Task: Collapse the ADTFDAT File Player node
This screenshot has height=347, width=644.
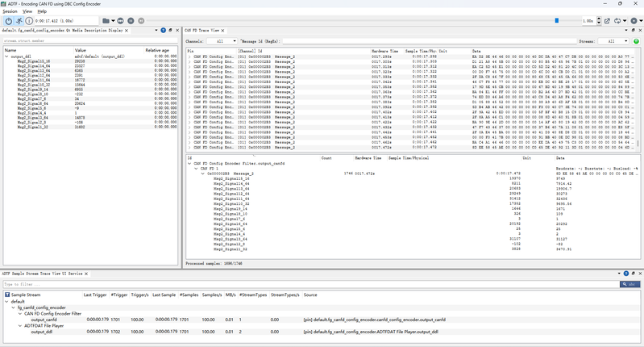Action: click(19, 326)
